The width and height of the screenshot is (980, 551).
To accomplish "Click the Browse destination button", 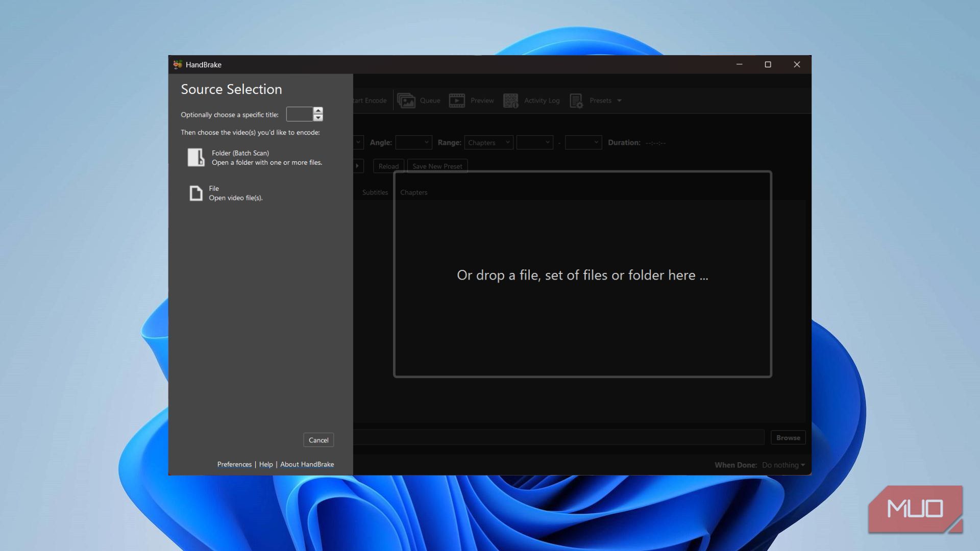I will pos(788,438).
